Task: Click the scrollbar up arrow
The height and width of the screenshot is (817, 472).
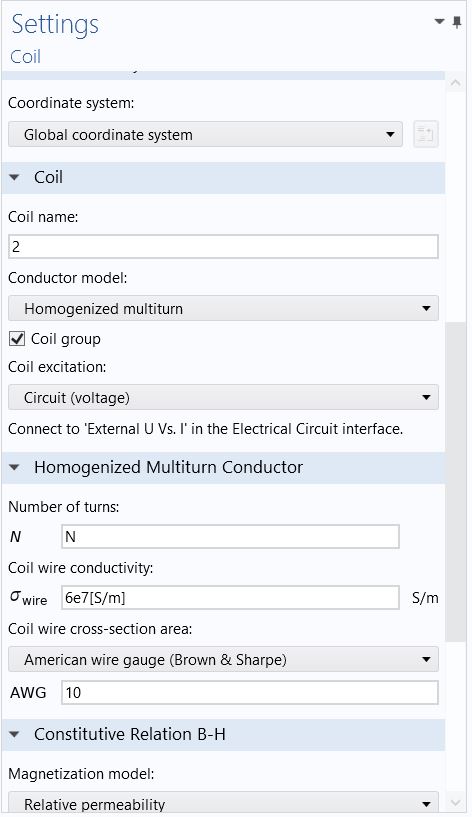Action: point(455,83)
